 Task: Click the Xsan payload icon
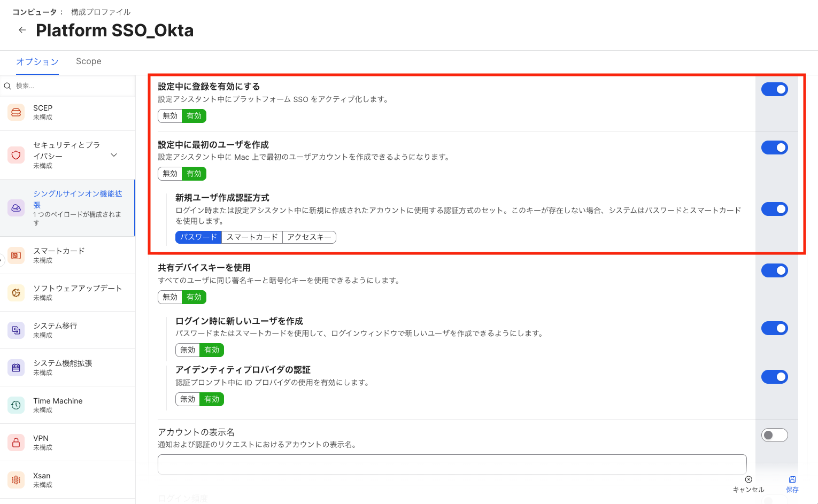16,480
